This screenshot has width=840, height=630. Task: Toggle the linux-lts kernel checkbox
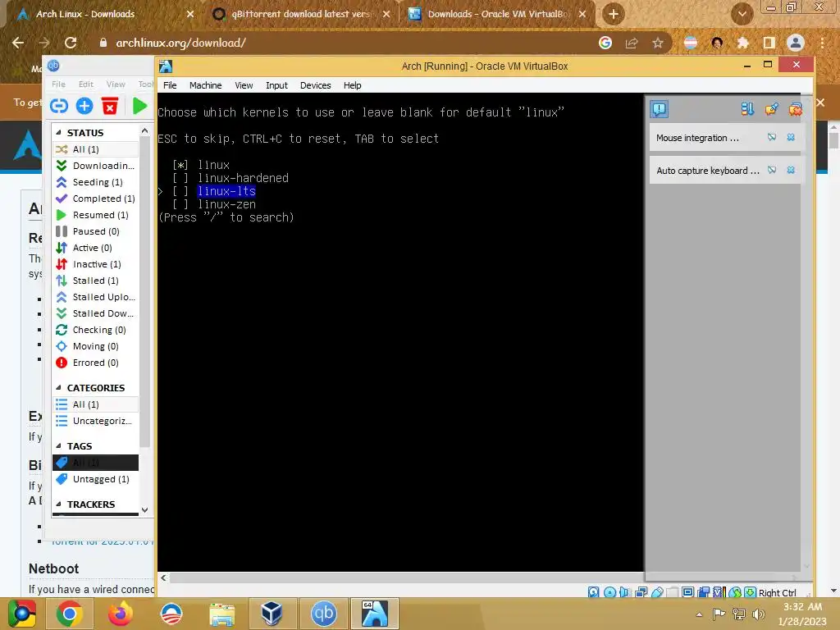click(x=180, y=191)
